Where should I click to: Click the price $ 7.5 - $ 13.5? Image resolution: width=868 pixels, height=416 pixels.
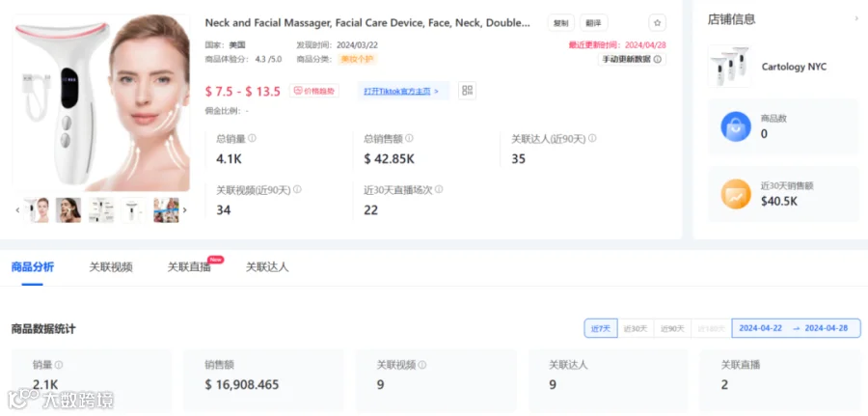(x=242, y=92)
